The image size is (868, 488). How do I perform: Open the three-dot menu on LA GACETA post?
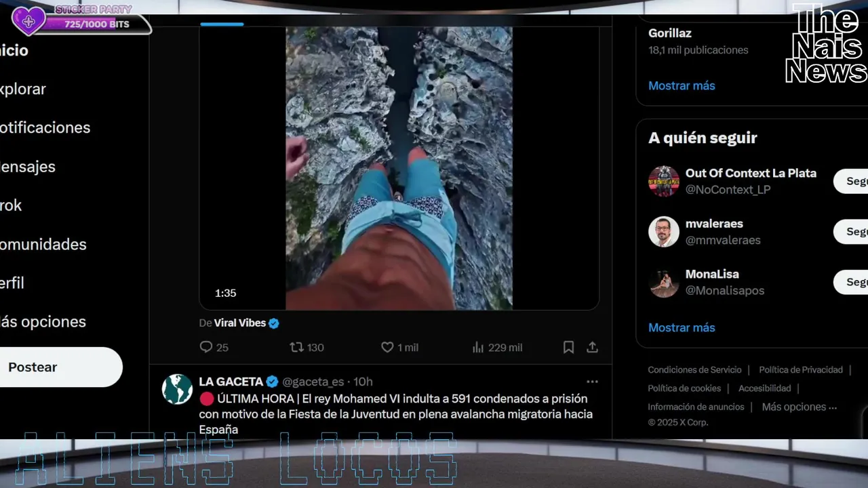(x=592, y=382)
